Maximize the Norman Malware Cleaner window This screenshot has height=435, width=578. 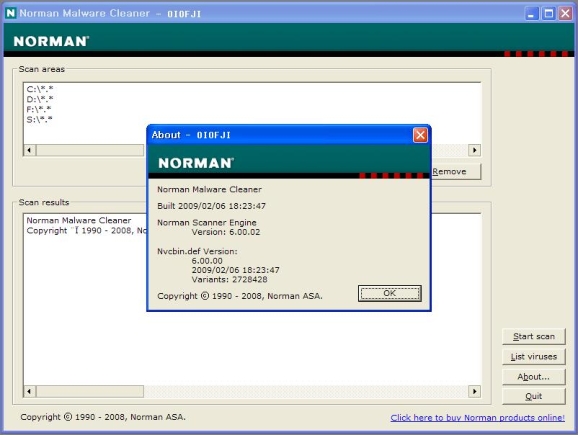(549, 14)
